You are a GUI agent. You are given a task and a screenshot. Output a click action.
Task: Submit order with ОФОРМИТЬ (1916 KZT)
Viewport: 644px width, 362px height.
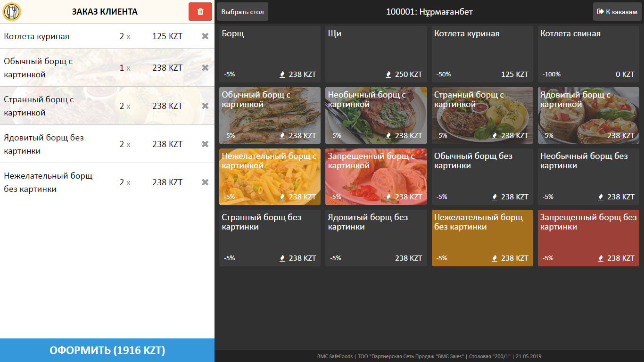107,350
